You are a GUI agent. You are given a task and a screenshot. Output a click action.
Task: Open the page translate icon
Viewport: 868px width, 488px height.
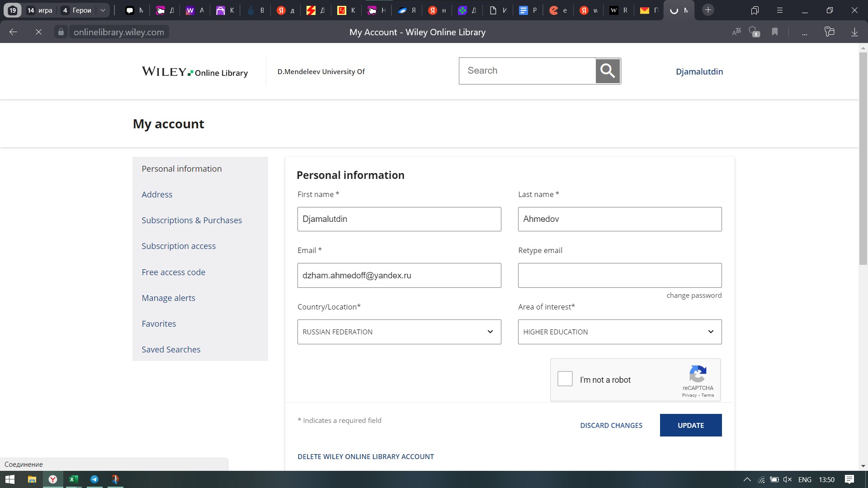click(736, 32)
